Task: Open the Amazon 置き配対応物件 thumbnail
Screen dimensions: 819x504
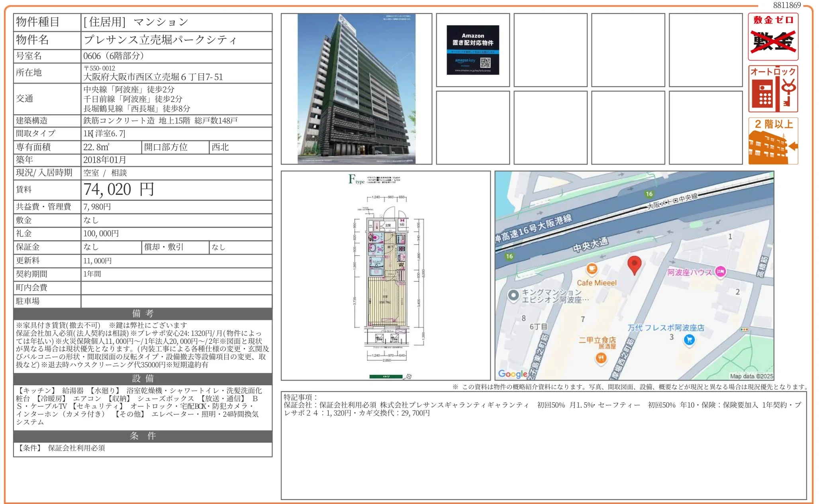Action: [472, 50]
